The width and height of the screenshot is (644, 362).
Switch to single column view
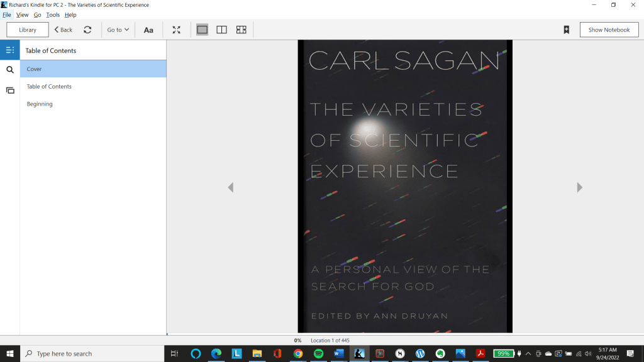tap(202, 30)
